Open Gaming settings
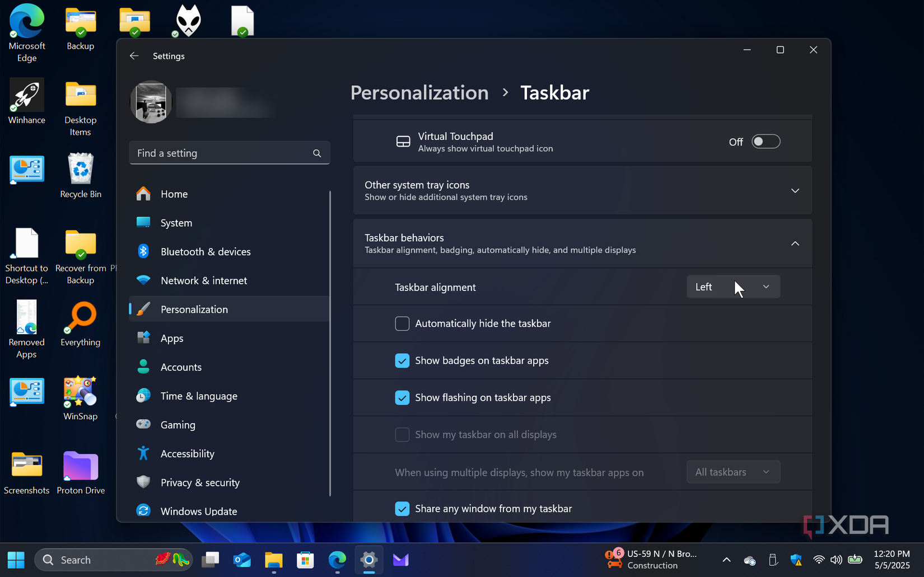This screenshot has height=577, width=924. tap(229, 425)
